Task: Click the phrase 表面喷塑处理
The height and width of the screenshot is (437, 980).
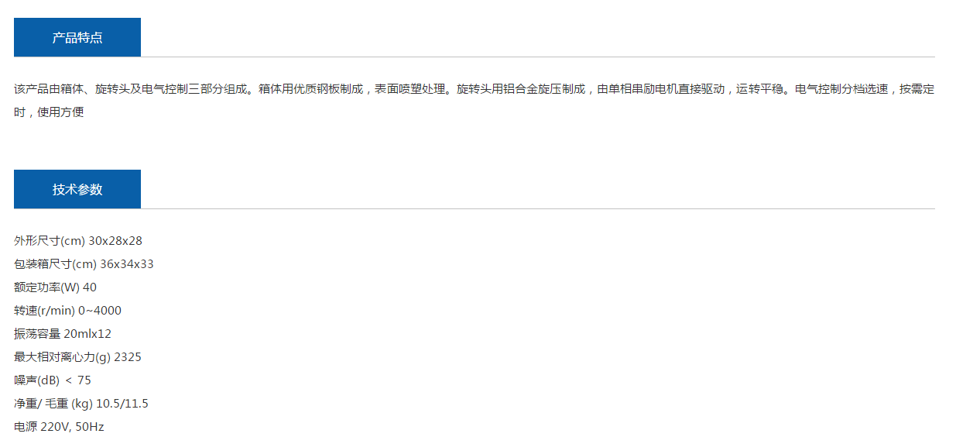Action: [410, 89]
